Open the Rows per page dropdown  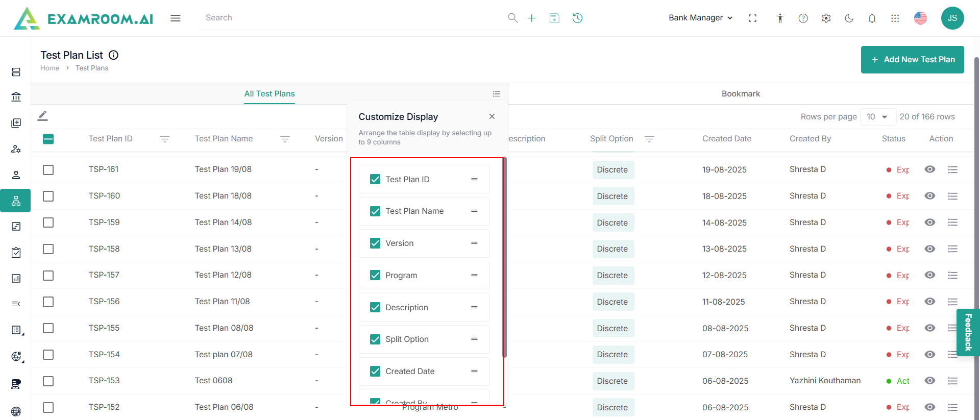point(877,117)
